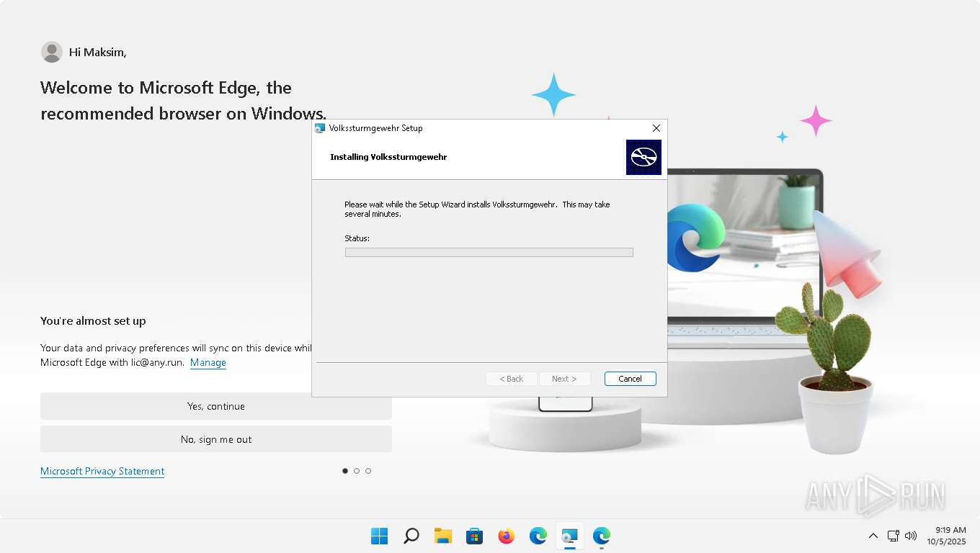Open Microsoft Privacy Statement link
Screen dimensions: 980x553
pyautogui.click(x=102, y=471)
